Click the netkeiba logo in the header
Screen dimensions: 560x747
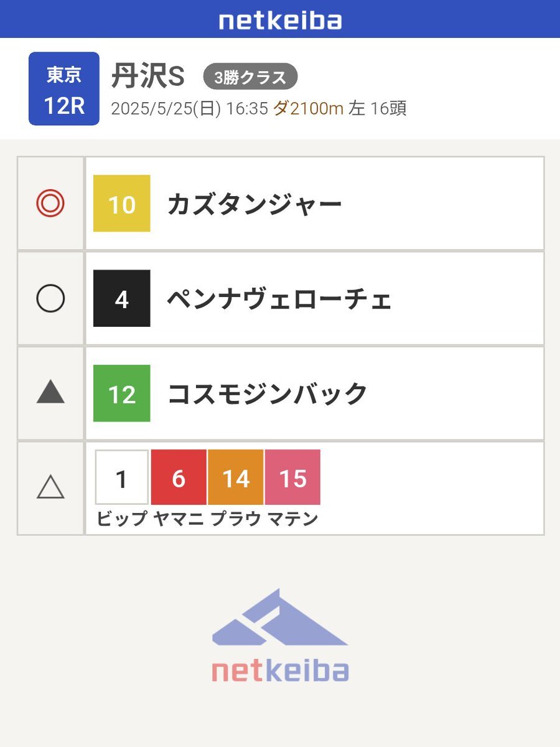280,20
